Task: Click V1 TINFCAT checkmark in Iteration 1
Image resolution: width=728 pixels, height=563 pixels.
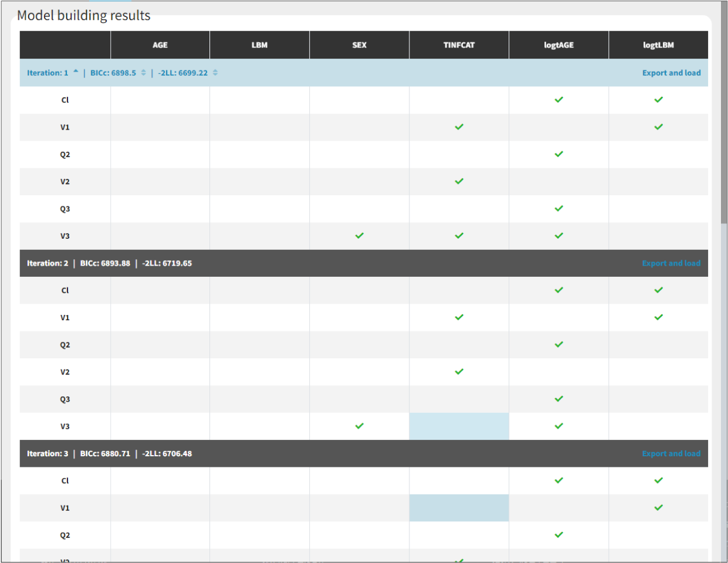Action: coord(459,127)
